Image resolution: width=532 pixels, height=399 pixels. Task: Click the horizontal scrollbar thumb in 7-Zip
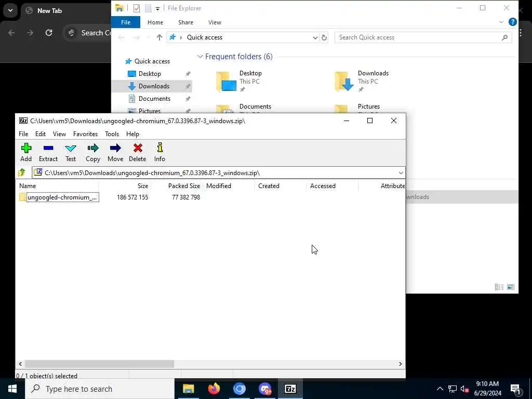pyautogui.click(x=99, y=364)
